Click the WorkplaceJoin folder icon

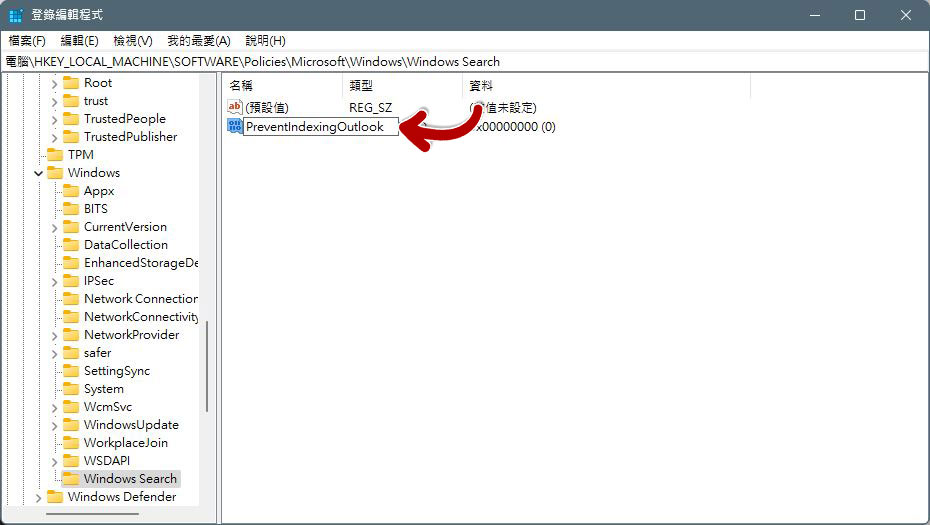71,443
